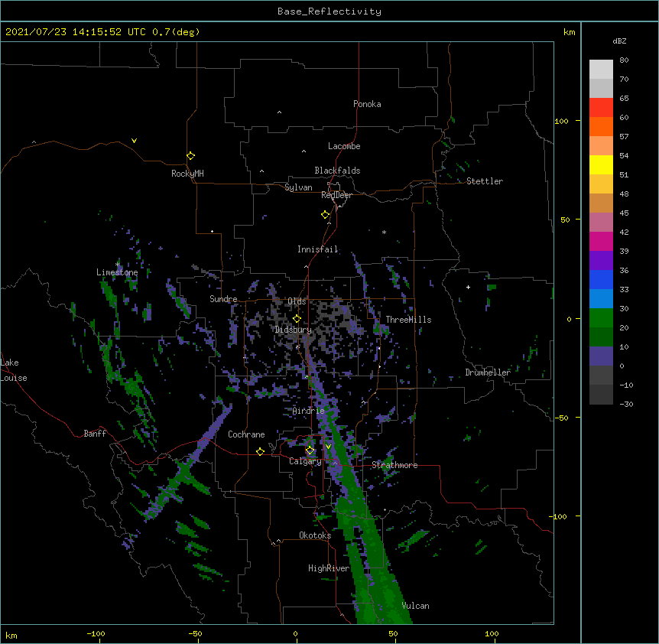Select the Lake Louise label
The image size is (659, 644).
click(x=14, y=370)
